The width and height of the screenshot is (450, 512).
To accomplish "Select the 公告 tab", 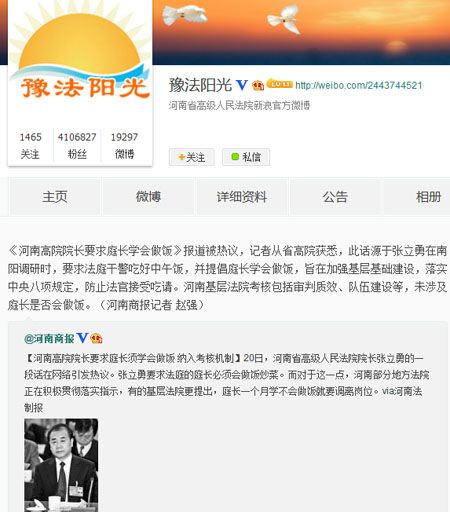I will pyautogui.click(x=335, y=196).
